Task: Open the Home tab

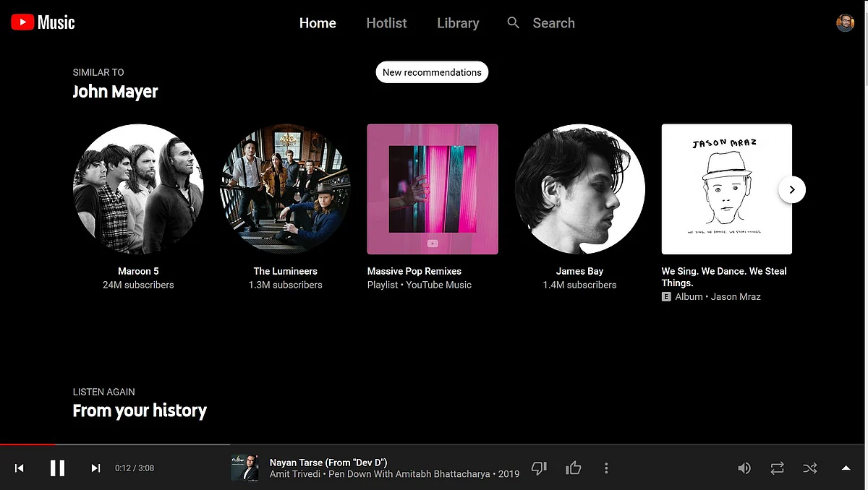Action: pos(318,23)
